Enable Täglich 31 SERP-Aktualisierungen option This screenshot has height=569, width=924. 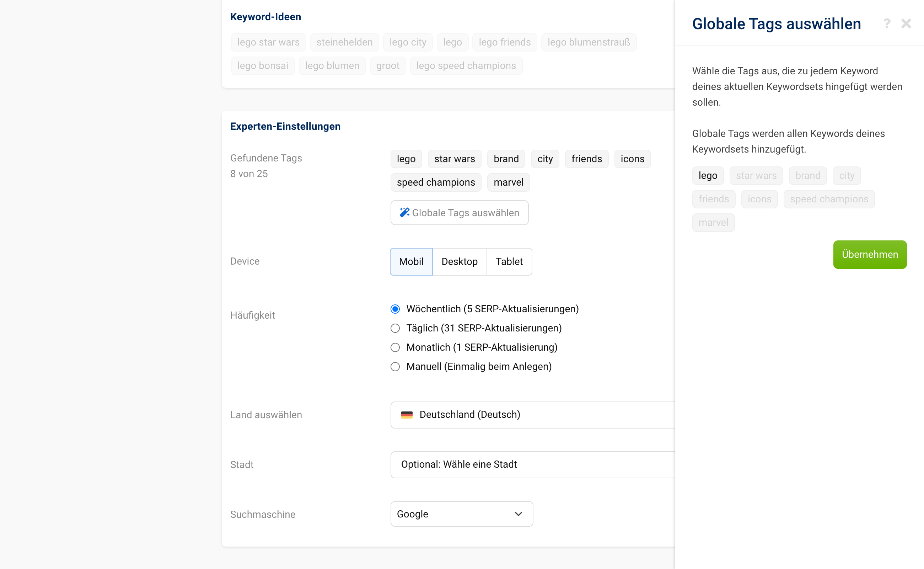click(395, 328)
